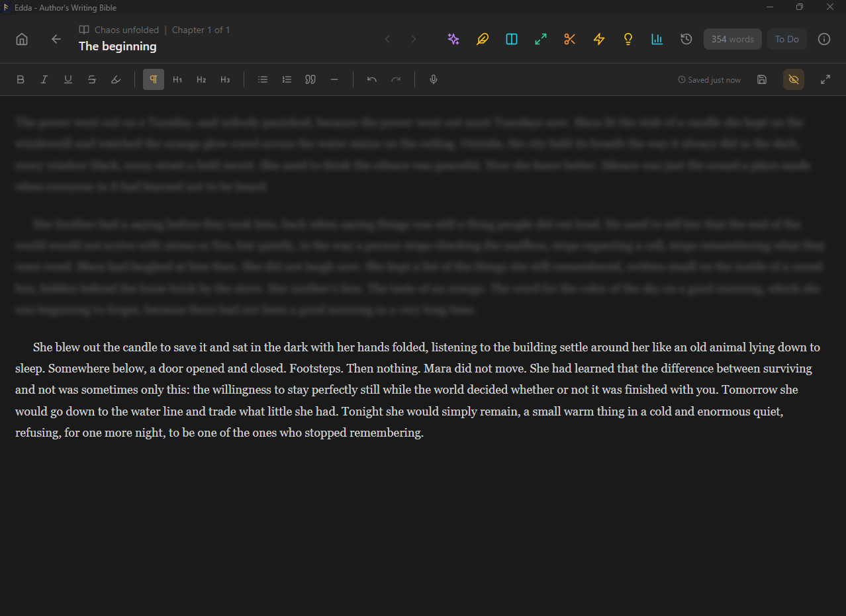Apply Heading 3 style
846x616 pixels.
[x=225, y=79]
